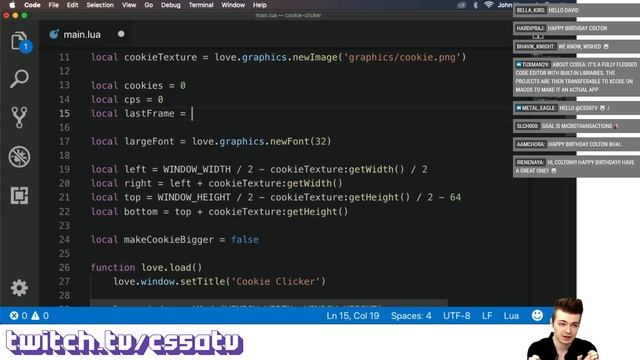The width and height of the screenshot is (640, 360).
Task: Click the feedback smiley in status bar
Action: tap(537, 315)
